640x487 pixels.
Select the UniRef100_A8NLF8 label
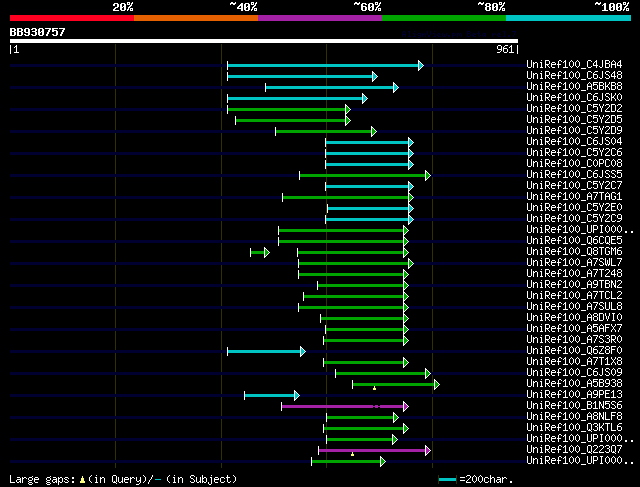coord(574,417)
